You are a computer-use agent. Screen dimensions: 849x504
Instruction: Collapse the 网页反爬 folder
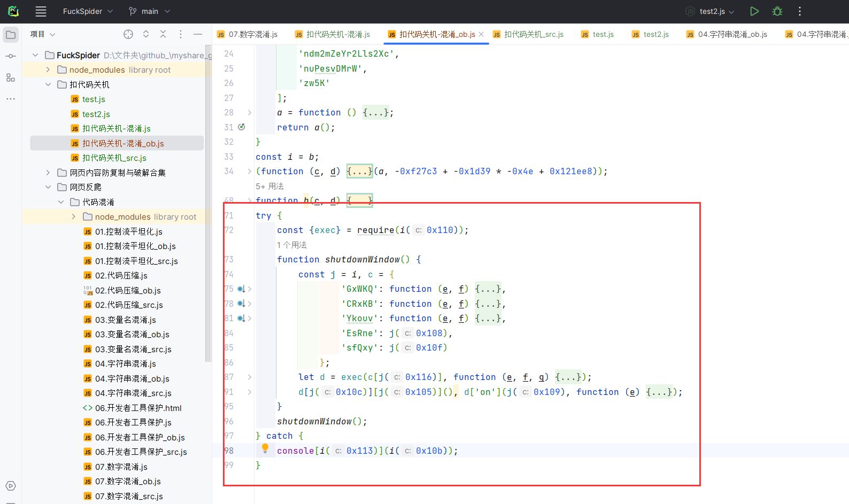click(48, 188)
